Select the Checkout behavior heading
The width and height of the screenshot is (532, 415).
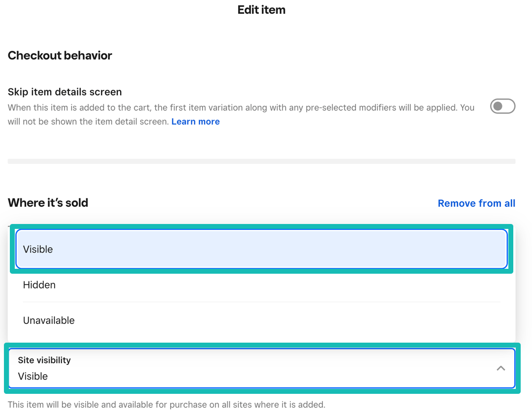pyautogui.click(x=60, y=56)
